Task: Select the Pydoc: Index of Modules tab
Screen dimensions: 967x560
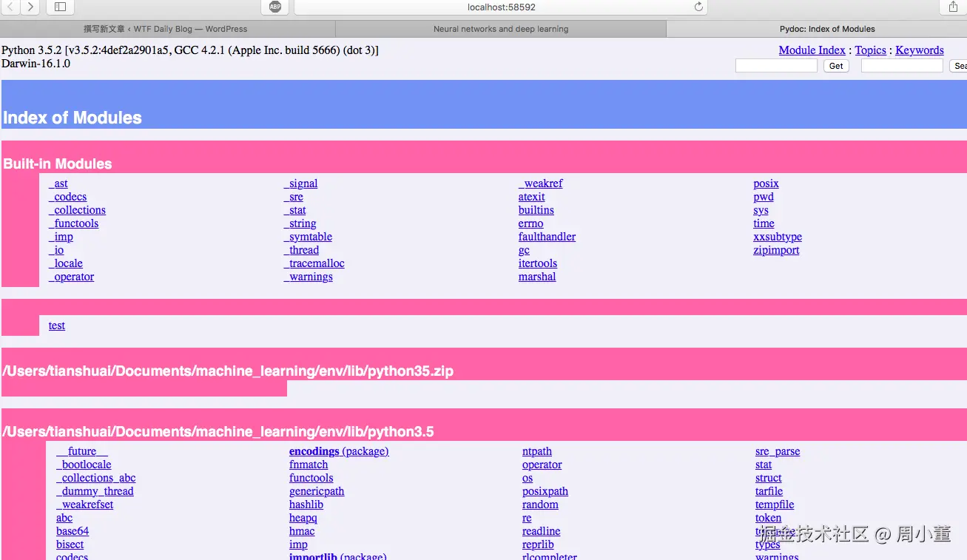Action: (x=817, y=29)
